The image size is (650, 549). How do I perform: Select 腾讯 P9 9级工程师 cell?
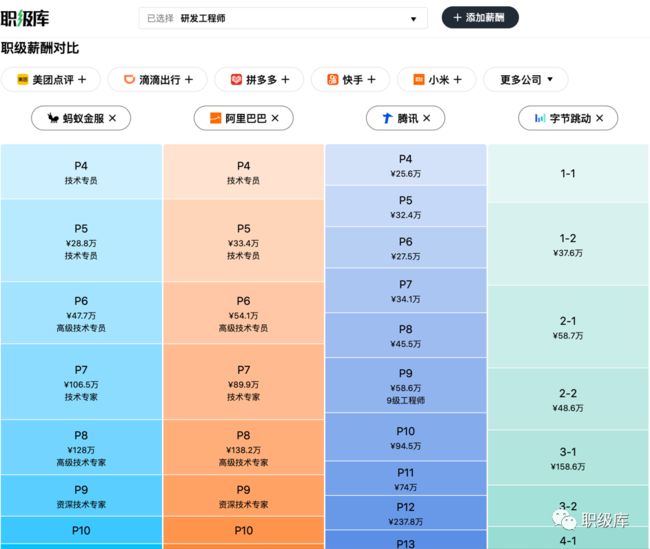click(406, 385)
